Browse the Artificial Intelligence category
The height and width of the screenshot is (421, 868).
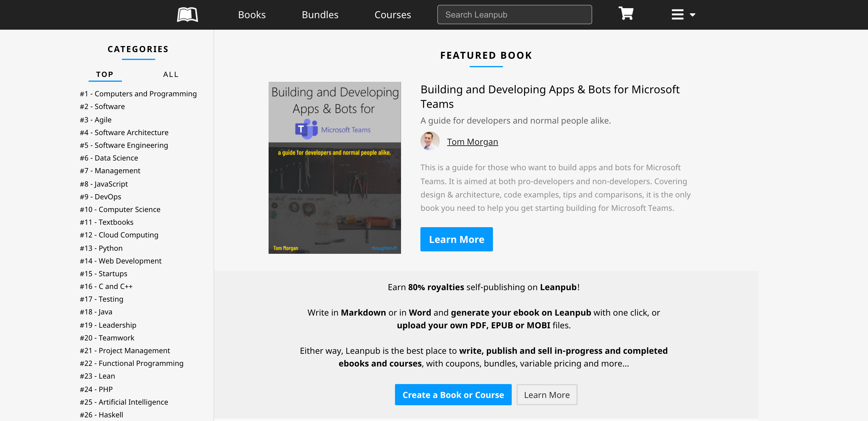click(x=124, y=402)
